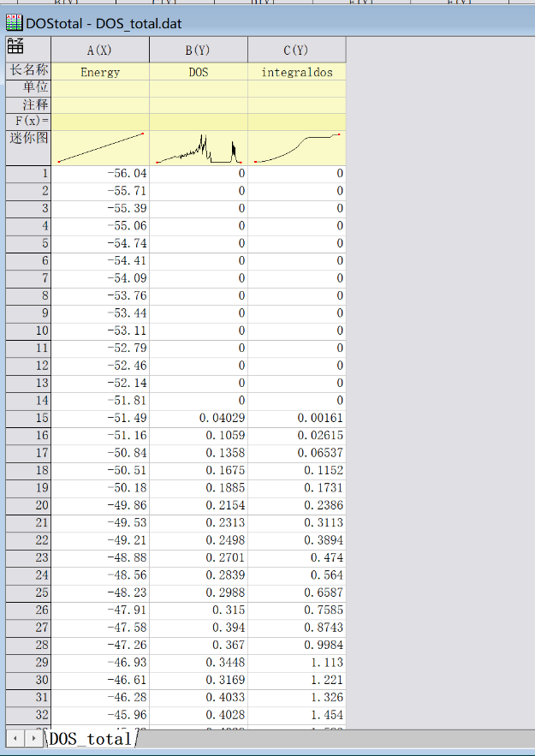
Task: Click the integraldos sparkline graph
Action: tap(297, 147)
